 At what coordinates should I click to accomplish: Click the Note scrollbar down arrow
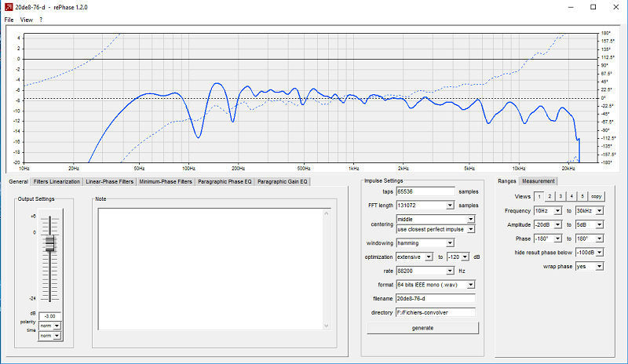point(326,326)
